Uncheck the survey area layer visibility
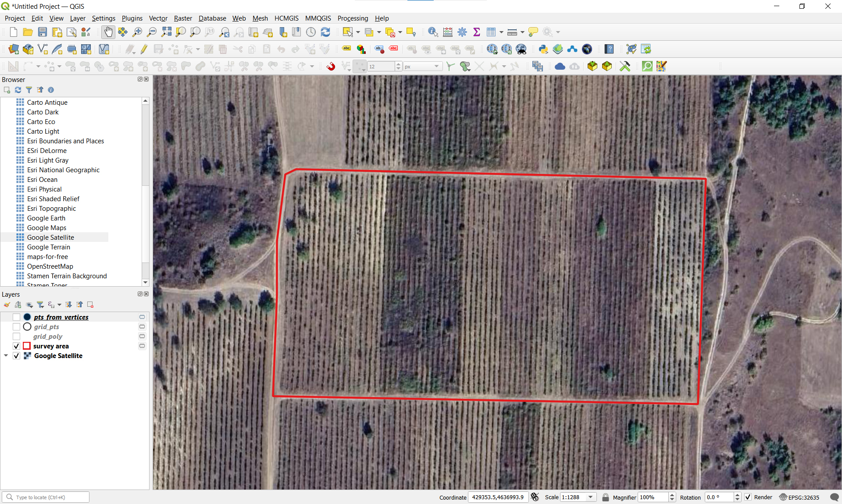Viewport: 842px width, 504px height. coord(16,346)
